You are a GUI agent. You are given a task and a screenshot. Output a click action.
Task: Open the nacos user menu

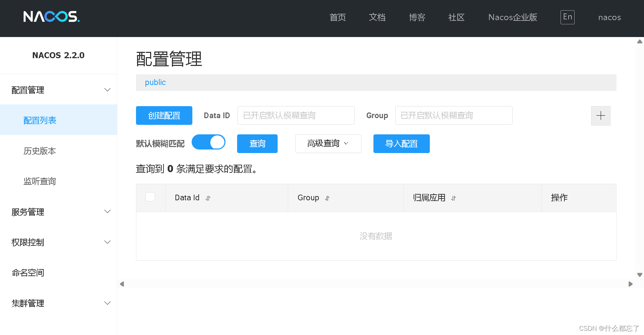click(609, 17)
